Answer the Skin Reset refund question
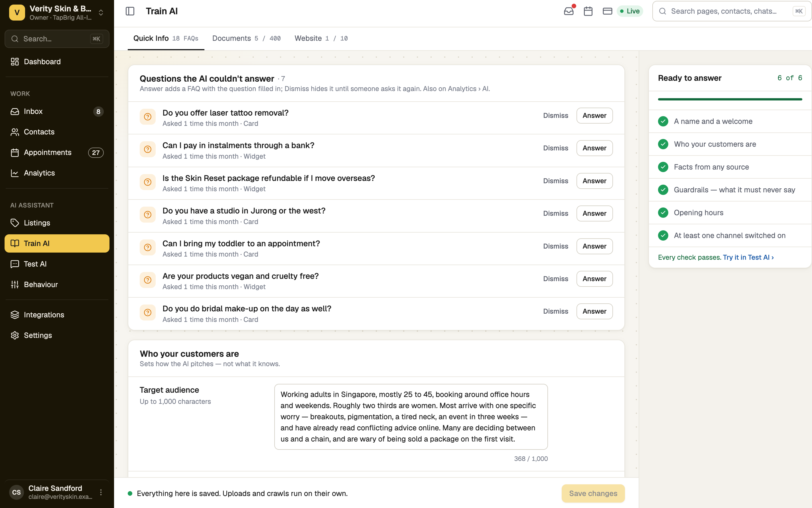The image size is (812, 508). pos(594,181)
